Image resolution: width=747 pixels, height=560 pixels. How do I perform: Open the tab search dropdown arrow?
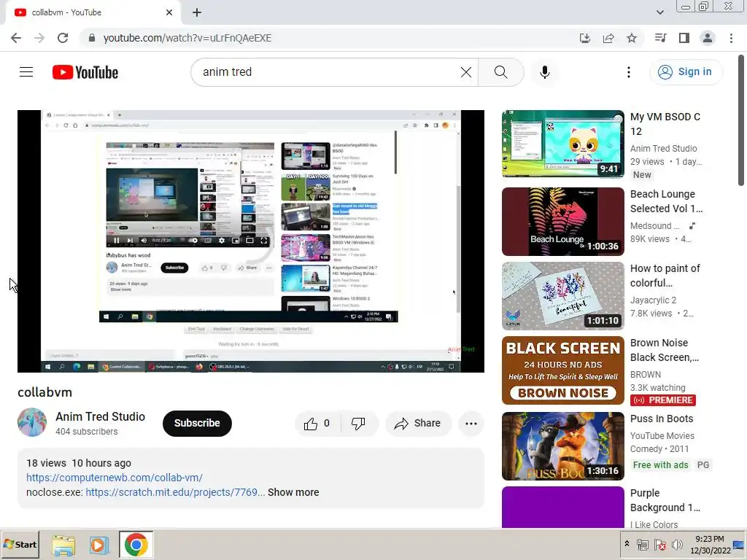tap(660, 12)
